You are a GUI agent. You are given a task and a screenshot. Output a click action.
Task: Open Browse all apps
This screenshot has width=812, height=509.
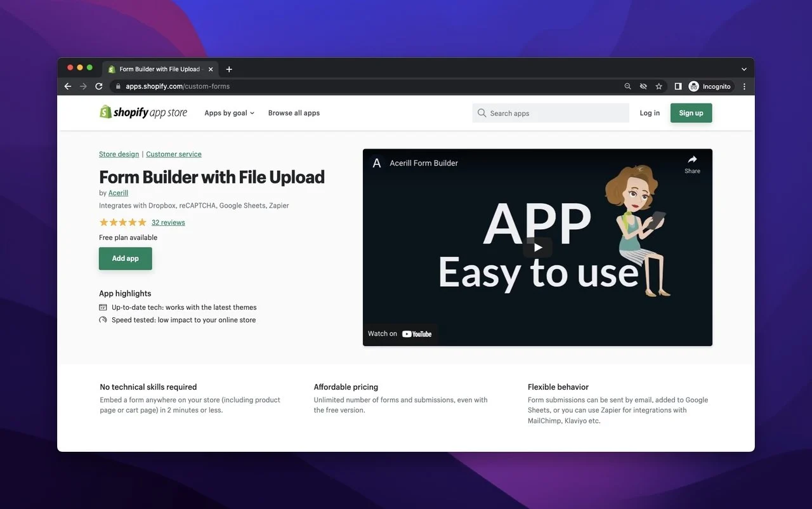(x=294, y=113)
